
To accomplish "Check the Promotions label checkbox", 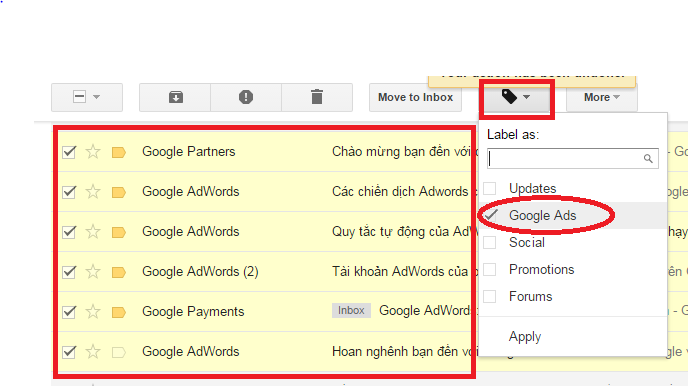I will click(x=490, y=269).
